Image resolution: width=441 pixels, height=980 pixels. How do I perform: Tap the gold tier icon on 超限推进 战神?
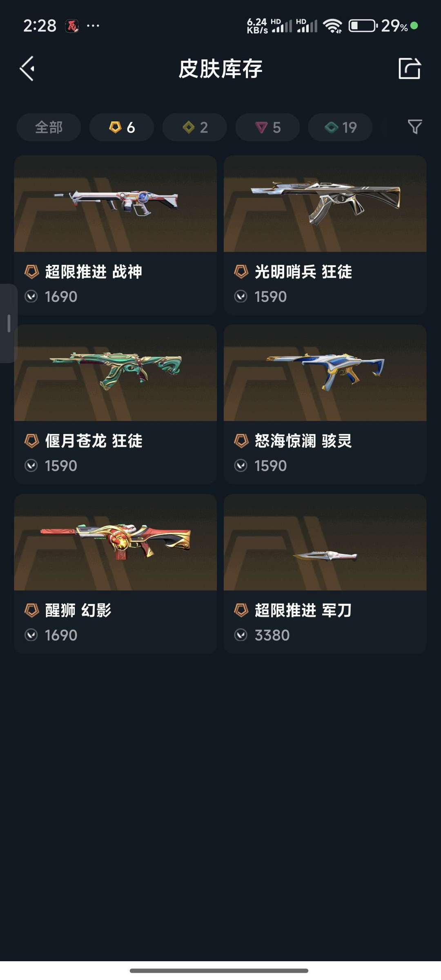pyautogui.click(x=31, y=271)
